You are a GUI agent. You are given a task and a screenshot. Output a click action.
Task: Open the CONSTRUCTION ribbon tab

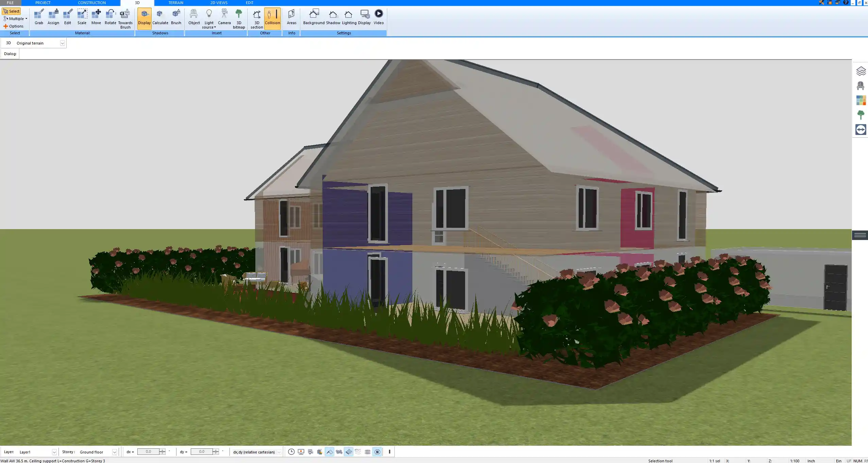(91, 3)
